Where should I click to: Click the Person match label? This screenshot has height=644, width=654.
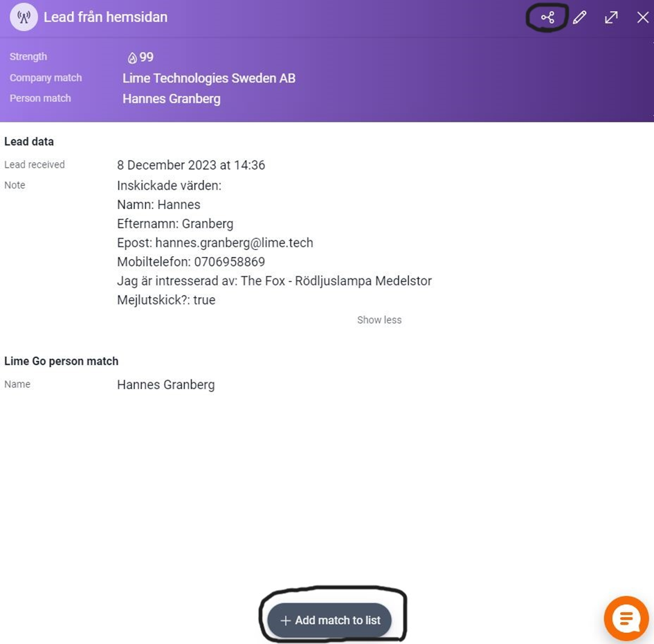coord(40,98)
